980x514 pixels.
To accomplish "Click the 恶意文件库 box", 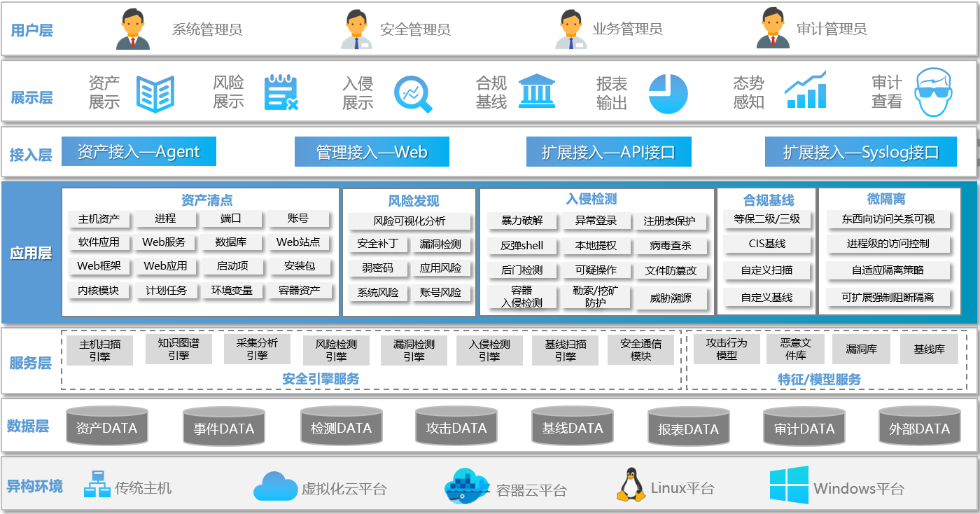I will point(796,349).
